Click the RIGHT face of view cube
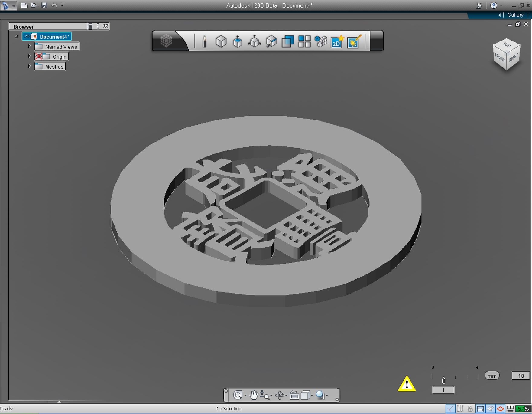The image size is (532, 414). pyautogui.click(x=514, y=57)
